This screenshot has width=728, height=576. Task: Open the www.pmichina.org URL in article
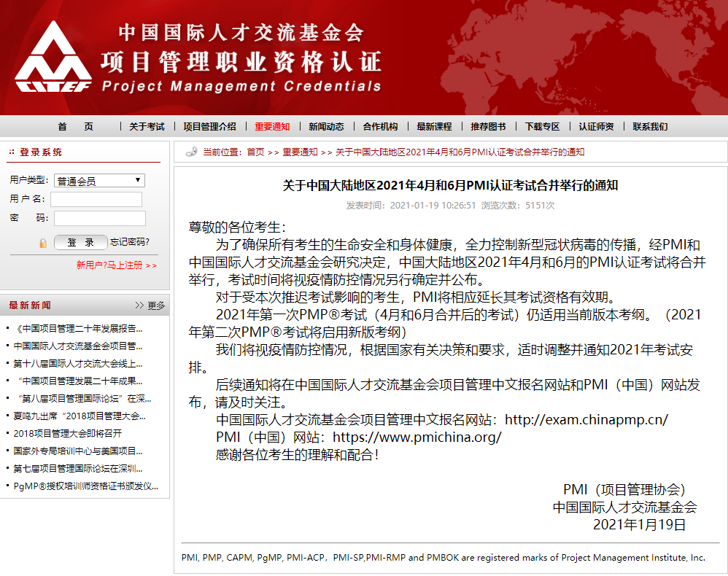(417, 437)
